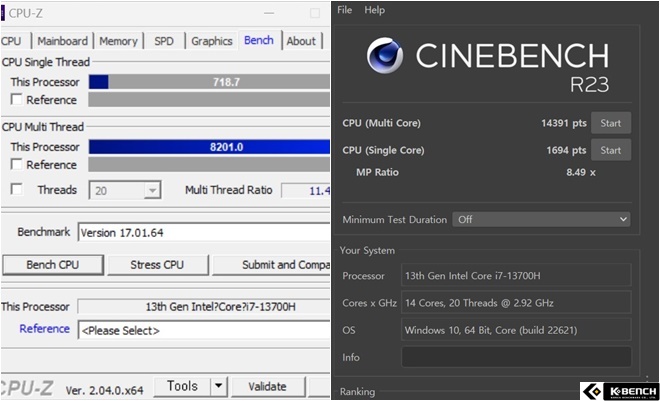Minimize the CPU-Z window
Image resolution: width=660 pixels, height=401 pixels.
[269, 13]
